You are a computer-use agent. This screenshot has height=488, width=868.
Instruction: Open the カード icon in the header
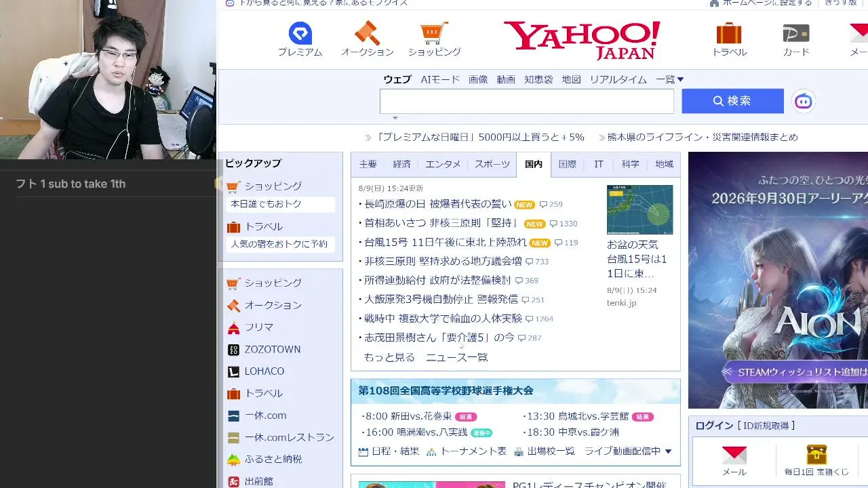[796, 33]
